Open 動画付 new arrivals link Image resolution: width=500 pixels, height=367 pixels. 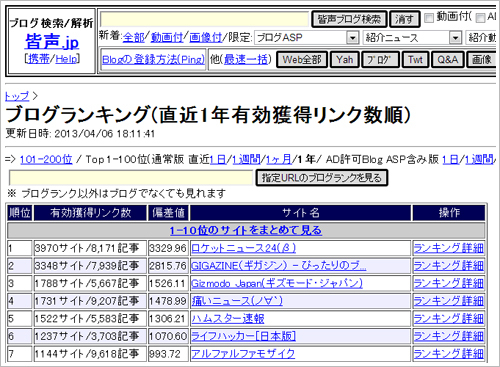point(167,37)
